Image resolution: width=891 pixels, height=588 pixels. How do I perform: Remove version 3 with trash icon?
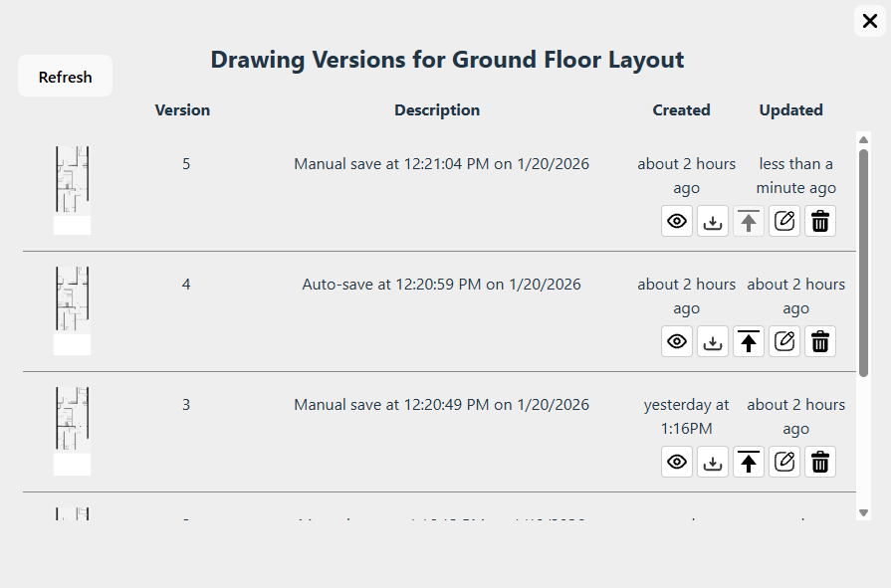[820, 462]
